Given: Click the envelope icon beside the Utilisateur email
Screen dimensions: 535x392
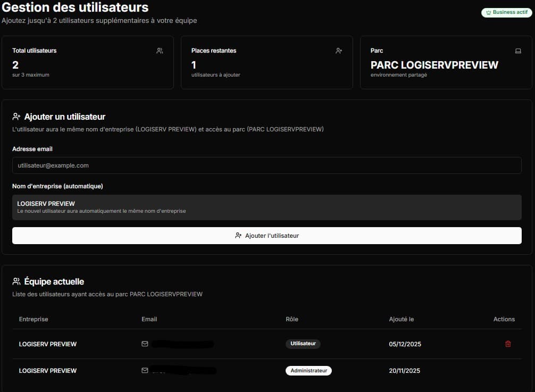Looking at the screenshot, I should pyautogui.click(x=144, y=344).
